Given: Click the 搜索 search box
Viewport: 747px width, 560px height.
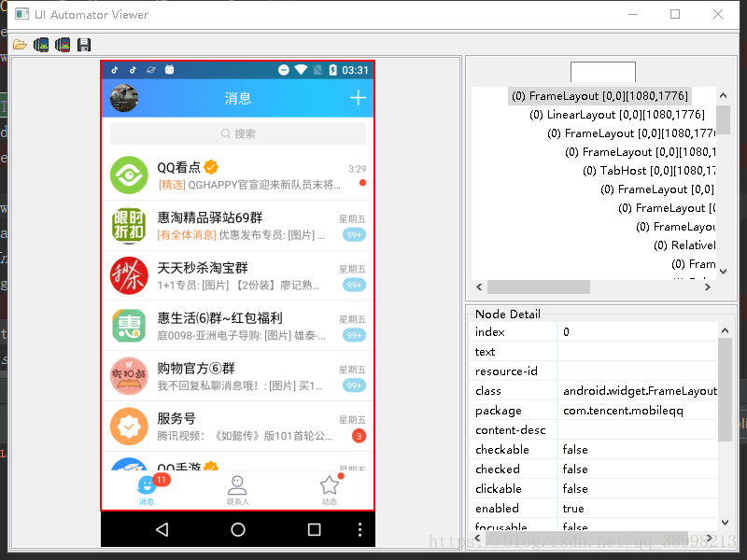Looking at the screenshot, I should pyautogui.click(x=238, y=133).
